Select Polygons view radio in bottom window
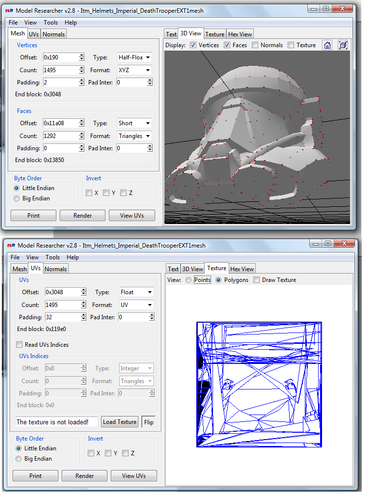Image resolution: width=370 pixels, height=500 pixels. [x=219, y=280]
